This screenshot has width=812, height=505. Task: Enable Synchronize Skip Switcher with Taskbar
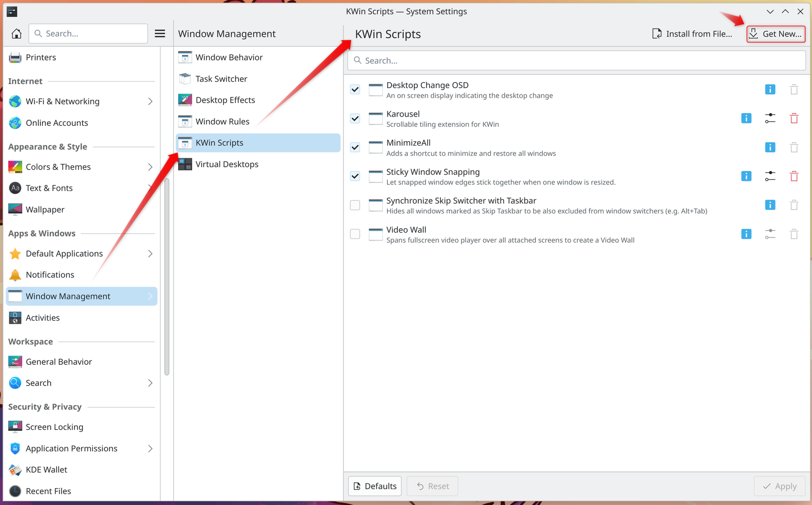tap(355, 205)
